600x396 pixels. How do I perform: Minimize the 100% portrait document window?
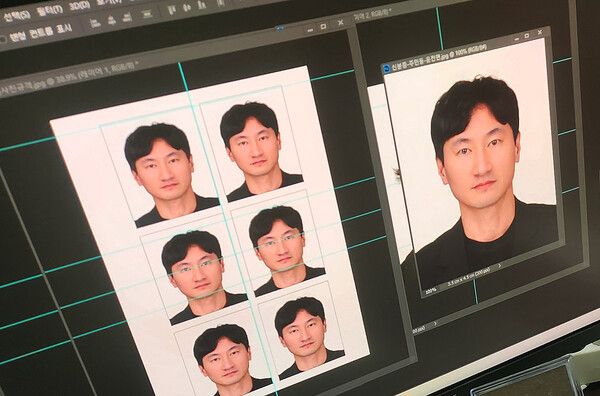point(517,38)
